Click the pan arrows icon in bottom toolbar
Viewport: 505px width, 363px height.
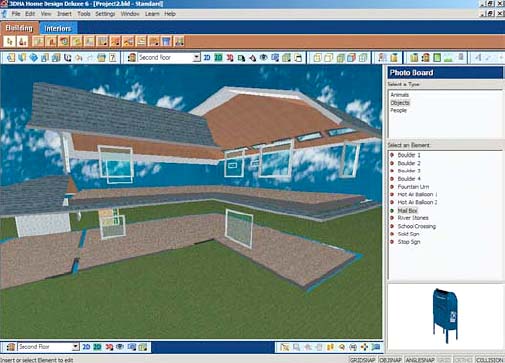coord(364,347)
